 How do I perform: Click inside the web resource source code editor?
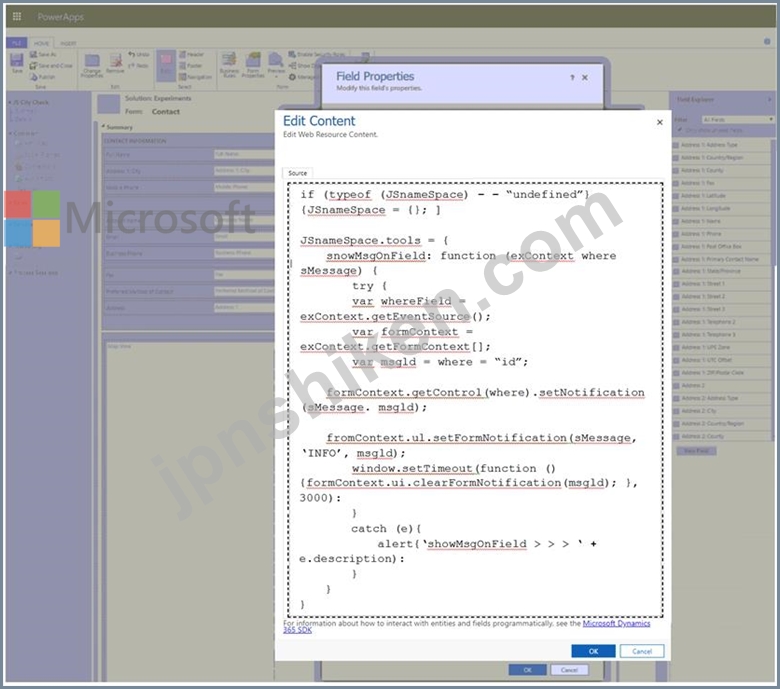475,399
